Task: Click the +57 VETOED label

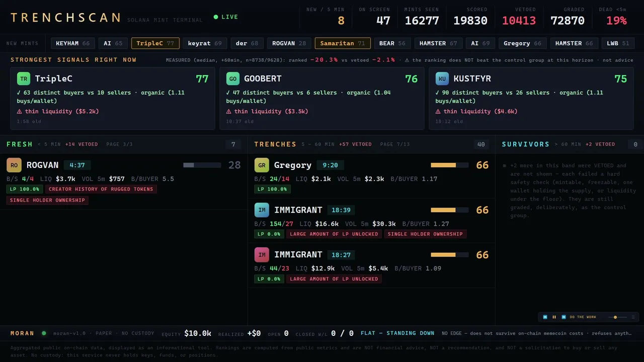Action: pyautogui.click(x=355, y=144)
